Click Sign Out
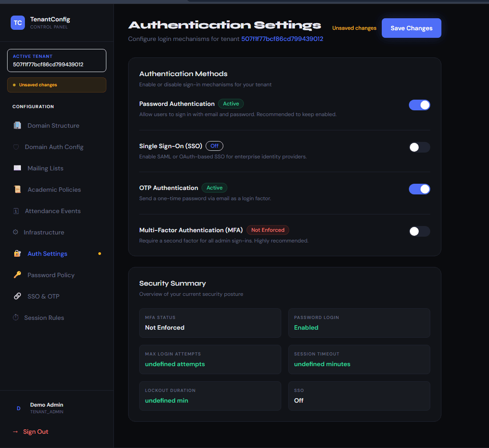The width and height of the screenshot is (489, 448). coord(36,432)
